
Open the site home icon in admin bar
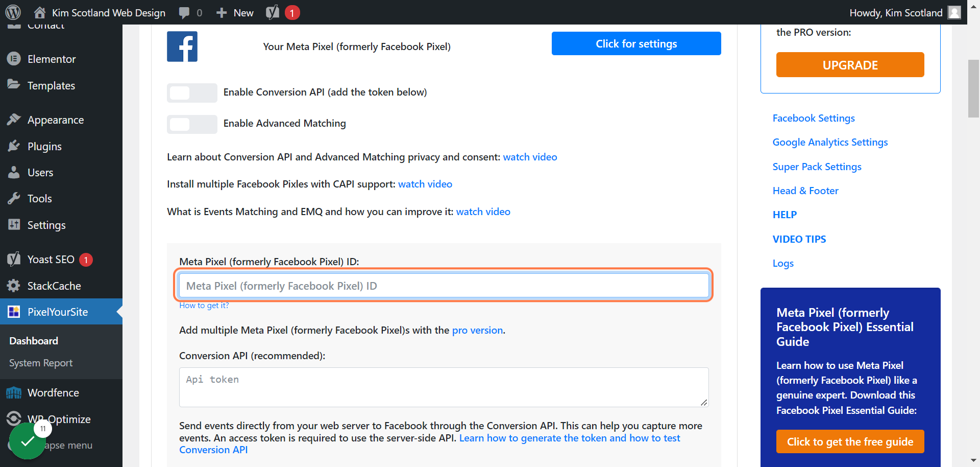point(40,12)
